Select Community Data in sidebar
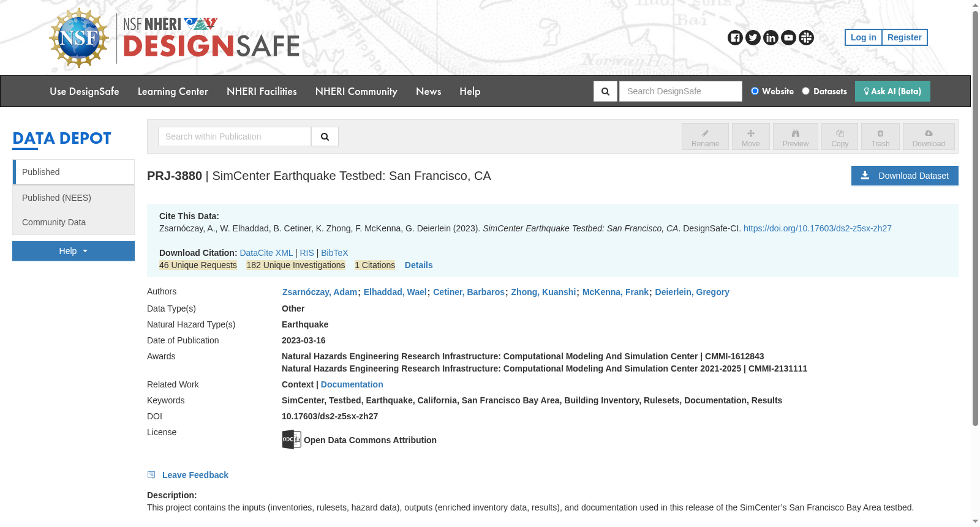 tap(73, 222)
